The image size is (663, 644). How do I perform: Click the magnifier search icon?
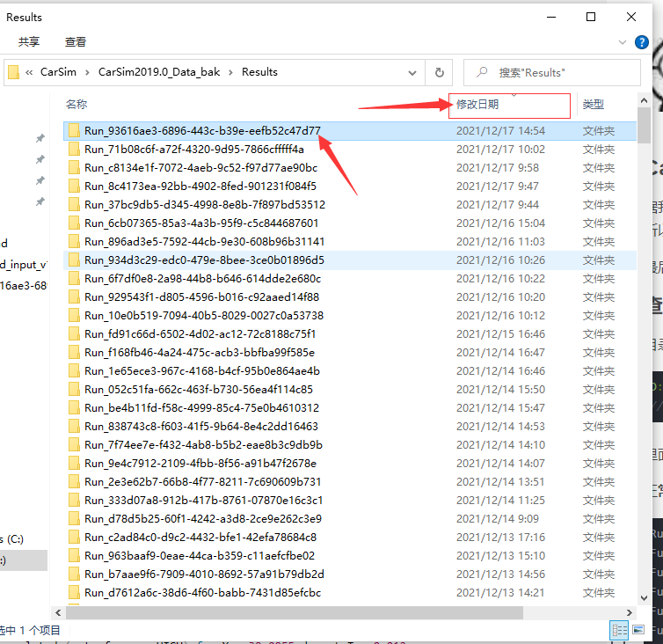482,72
